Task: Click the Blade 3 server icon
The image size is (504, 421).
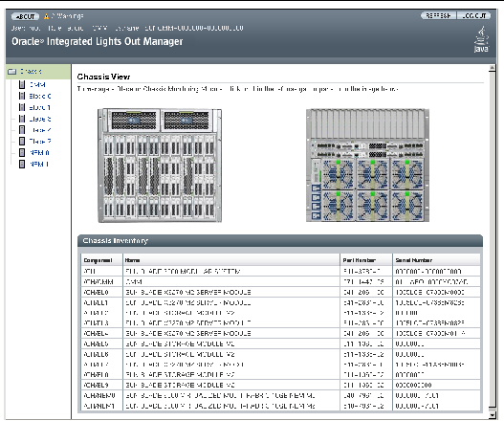Action: point(22,119)
